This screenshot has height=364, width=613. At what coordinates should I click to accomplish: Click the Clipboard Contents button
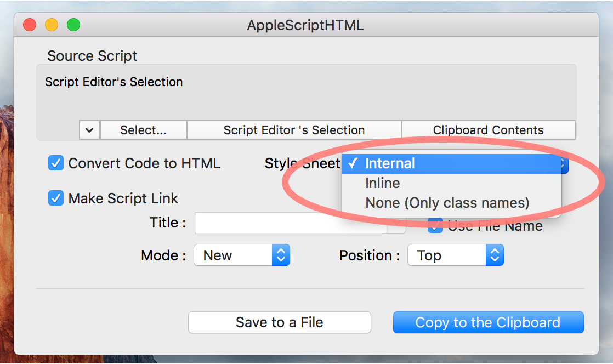[x=489, y=130]
